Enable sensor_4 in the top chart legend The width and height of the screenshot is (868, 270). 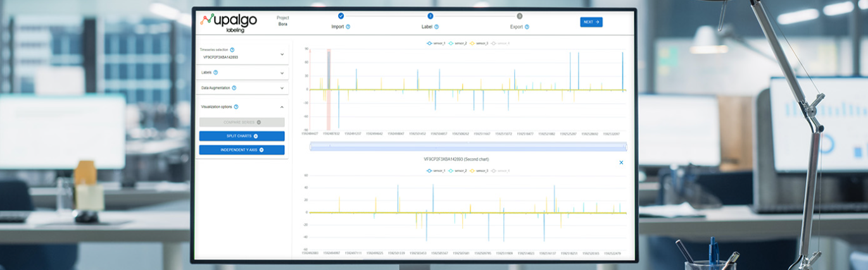tap(501, 43)
